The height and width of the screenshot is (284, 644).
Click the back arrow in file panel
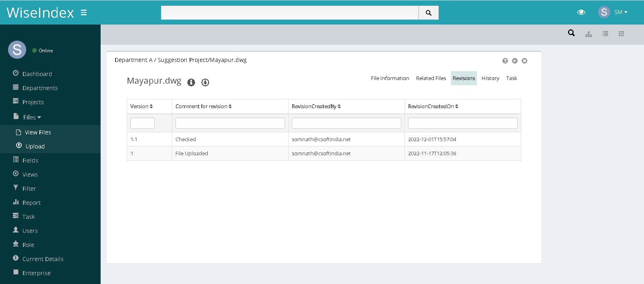pyautogui.click(x=514, y=61)
